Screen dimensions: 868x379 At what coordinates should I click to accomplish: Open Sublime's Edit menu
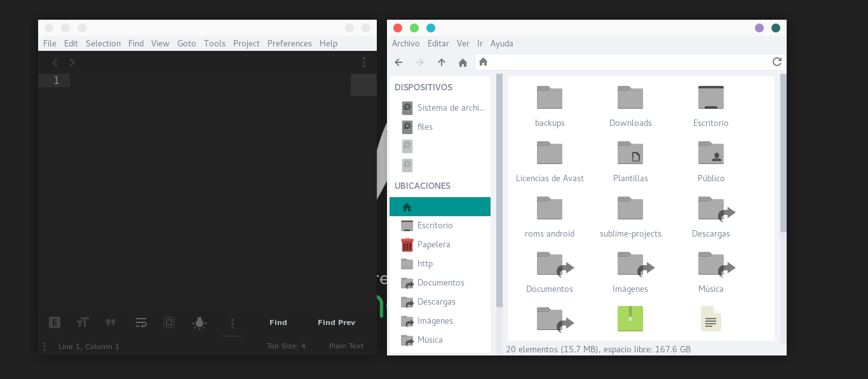pos(71,43)
